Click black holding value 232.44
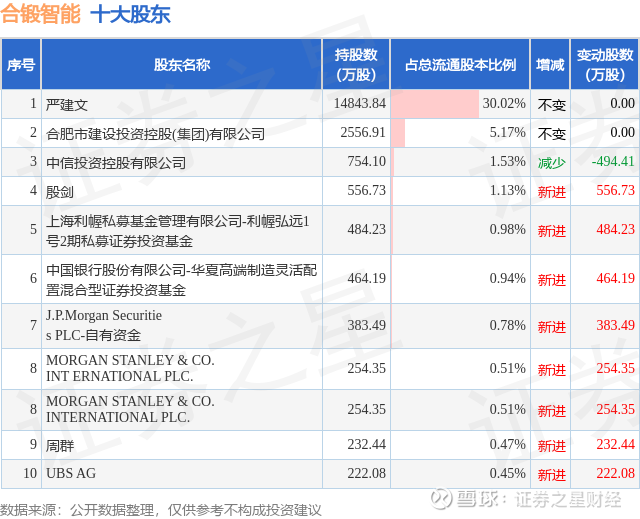The width and height of the screenshot is (640, 519). tap(367, 444)
